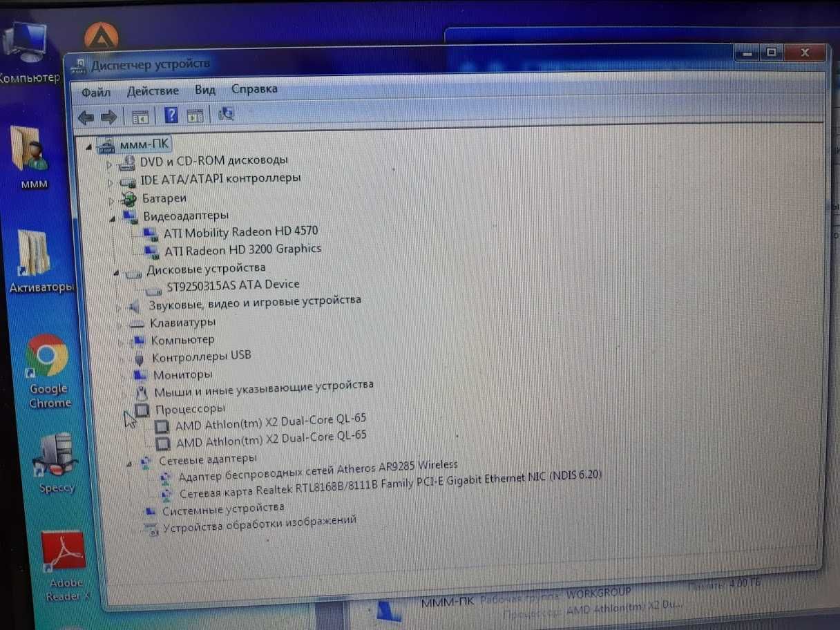840x630 pixels.
Task: Select the Мониторы label
Action: (x=183, y=374)
